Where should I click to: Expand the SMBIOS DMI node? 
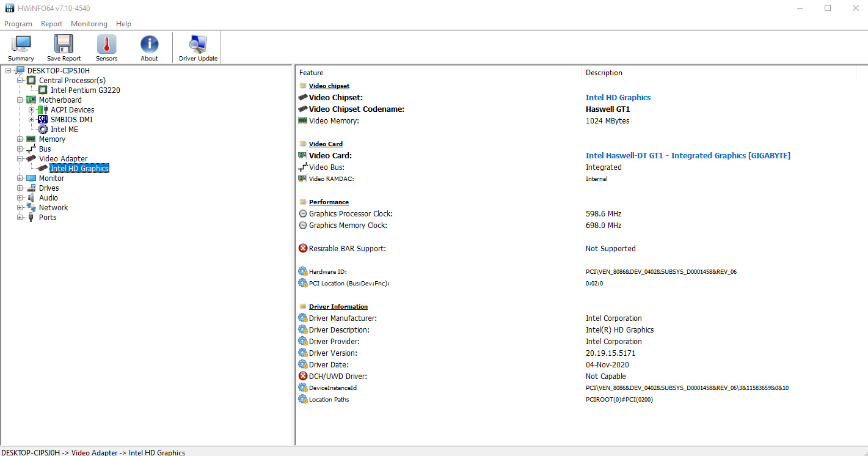(x=32, y=119)
